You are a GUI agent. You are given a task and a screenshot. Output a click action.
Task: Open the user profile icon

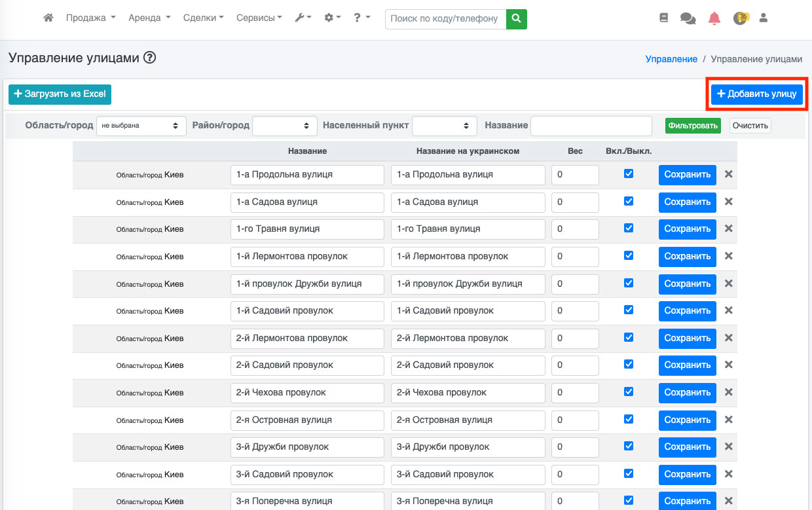pyautogui.click(x=763, y=18)
